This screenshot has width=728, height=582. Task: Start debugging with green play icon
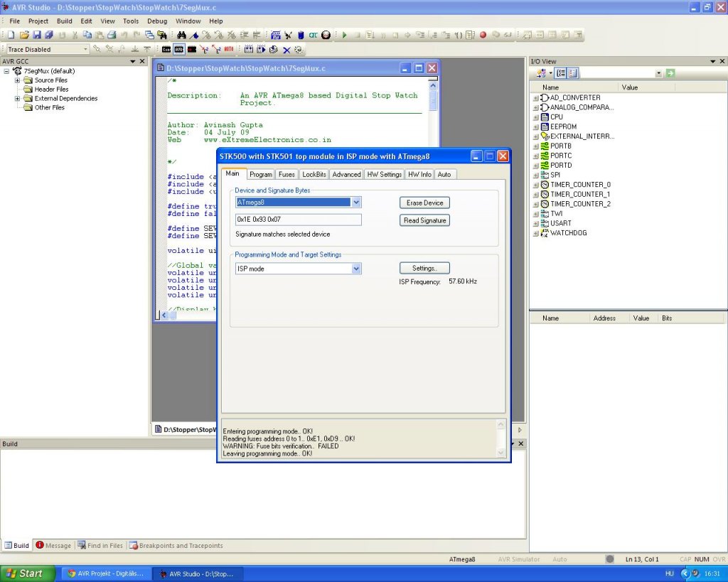click(x=345, y=35)
